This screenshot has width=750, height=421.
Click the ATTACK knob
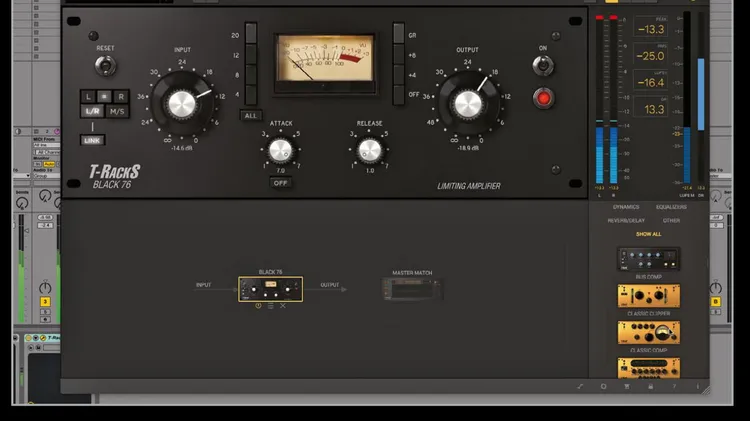tap(280, 150)
